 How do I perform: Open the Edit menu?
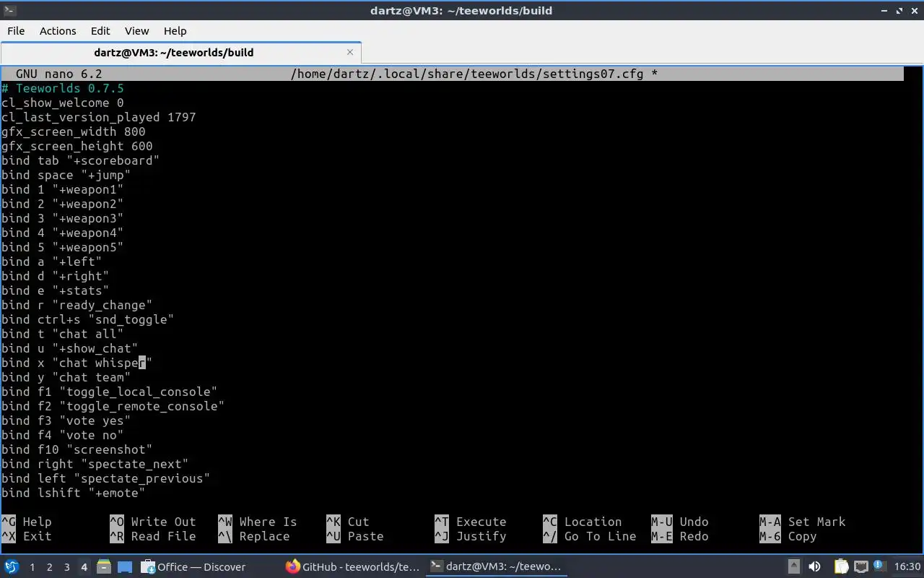[100, 31]
